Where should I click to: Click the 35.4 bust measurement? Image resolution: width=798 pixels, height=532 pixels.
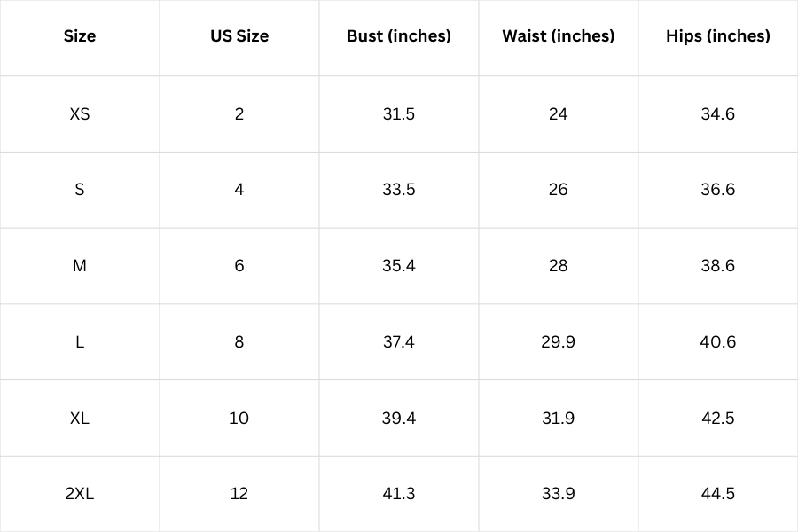399,266
